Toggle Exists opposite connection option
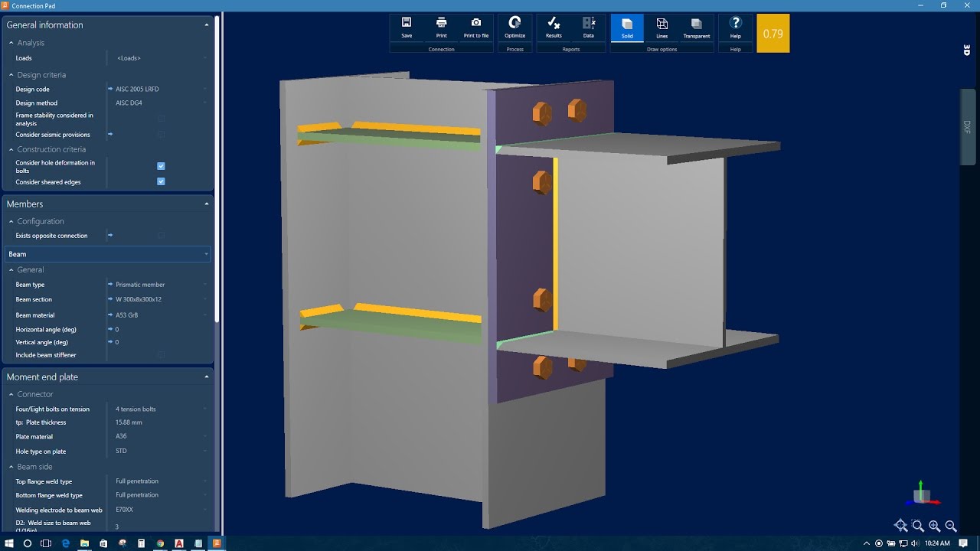Screen dimensions: 980x551 click(161, 235)
